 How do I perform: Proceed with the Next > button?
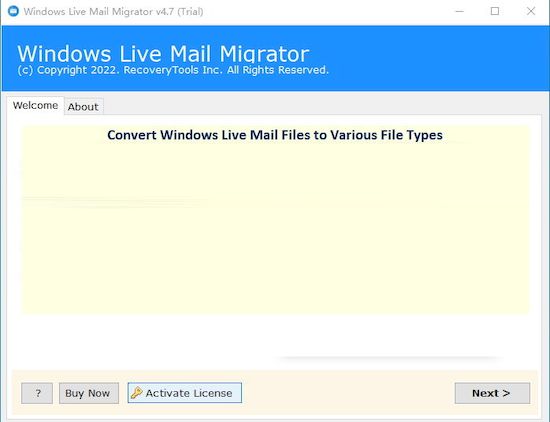coord(492,393)
